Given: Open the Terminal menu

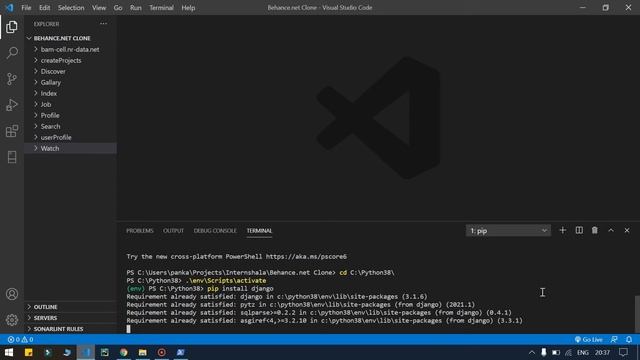Looking at the screenshot, I should (x=161, y=7).
